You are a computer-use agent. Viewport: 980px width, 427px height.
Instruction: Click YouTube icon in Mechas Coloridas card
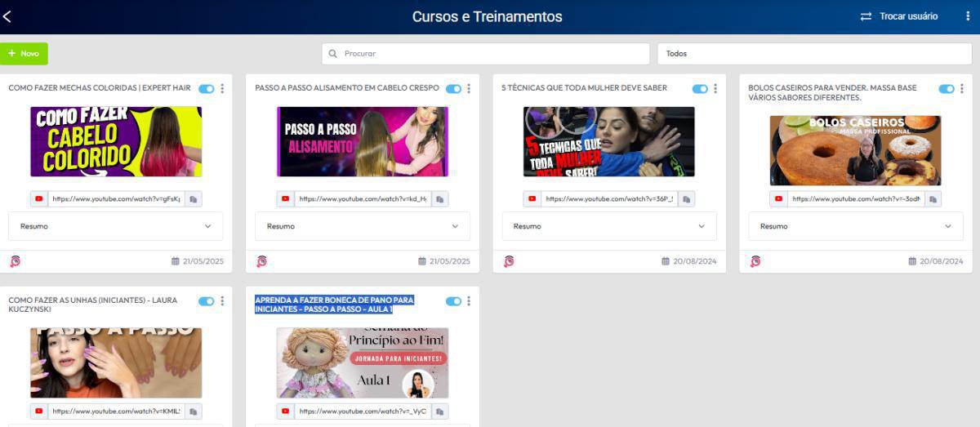(38, 198)
